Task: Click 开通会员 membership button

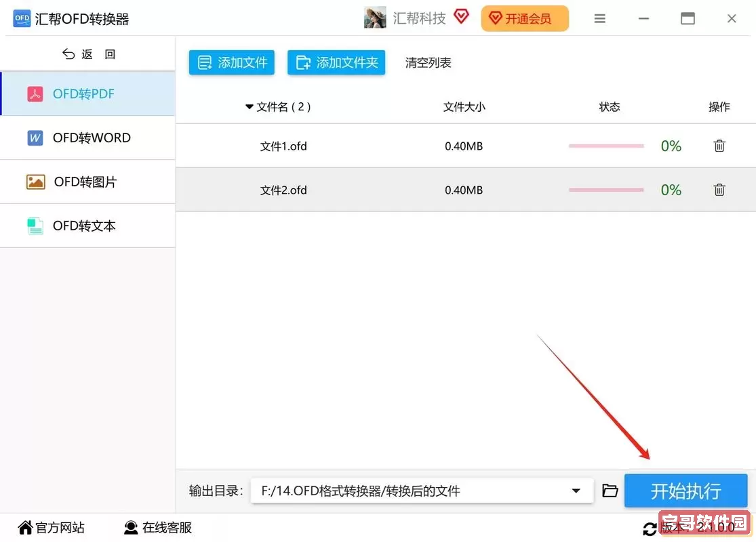Action: point(525,19)
